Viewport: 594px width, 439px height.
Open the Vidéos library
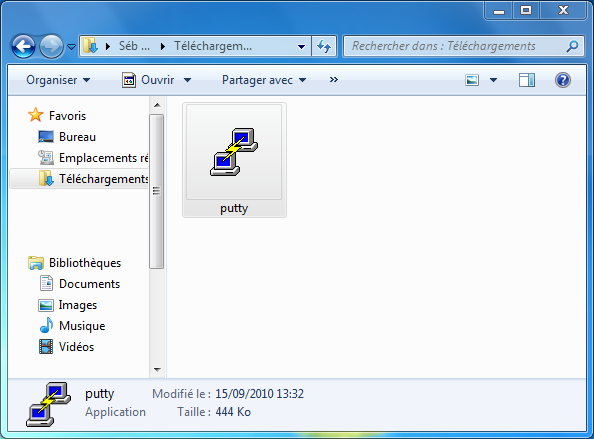tap(76, 347)
